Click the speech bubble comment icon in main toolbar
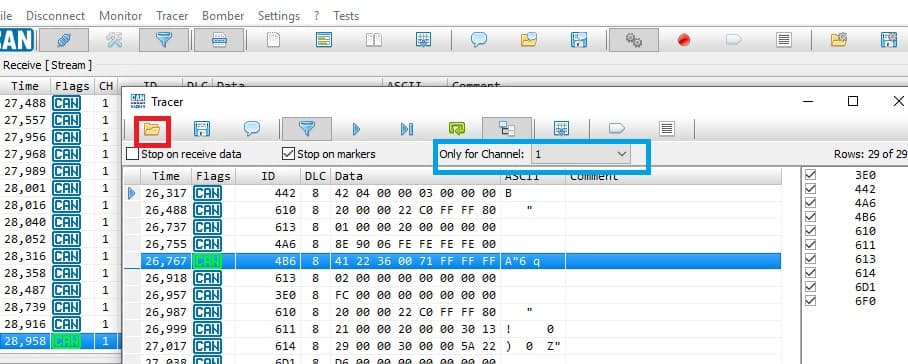Screen dimensions: 908x364 478,40
